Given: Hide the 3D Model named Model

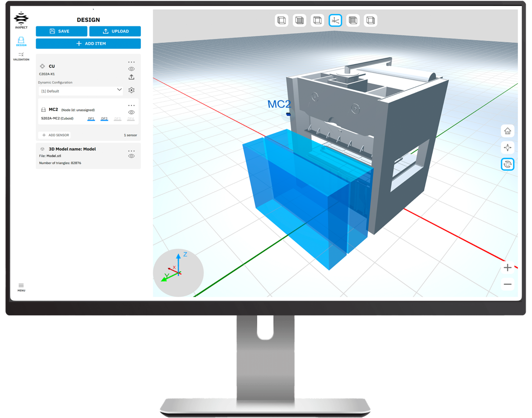Looking at the screenshot, I should pyautogui.click(x=132, y=156).
